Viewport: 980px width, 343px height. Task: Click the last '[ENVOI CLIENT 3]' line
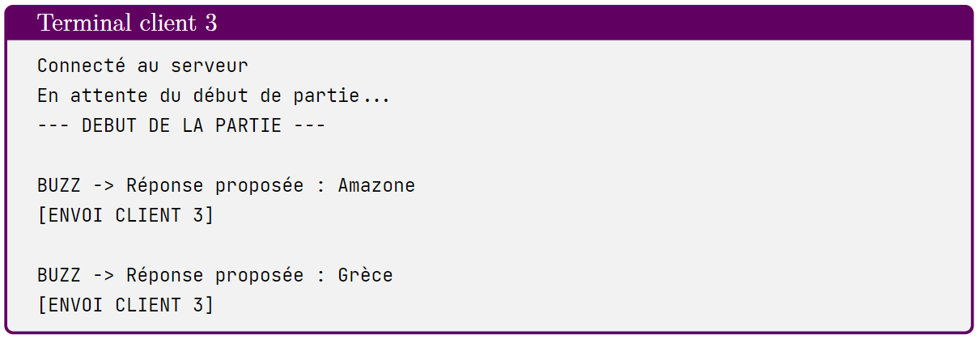[x=125, y=305]
